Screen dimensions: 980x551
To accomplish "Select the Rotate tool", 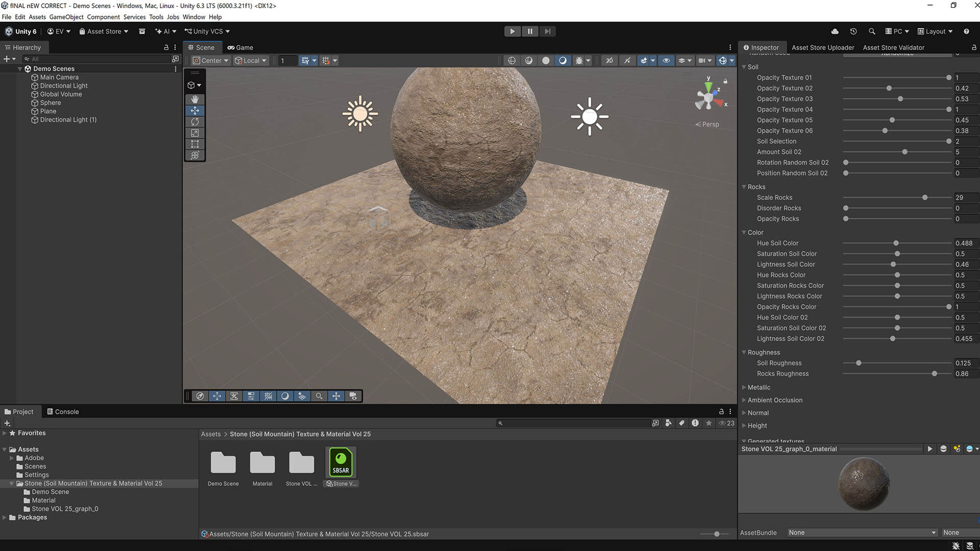I will coord(194,121).
